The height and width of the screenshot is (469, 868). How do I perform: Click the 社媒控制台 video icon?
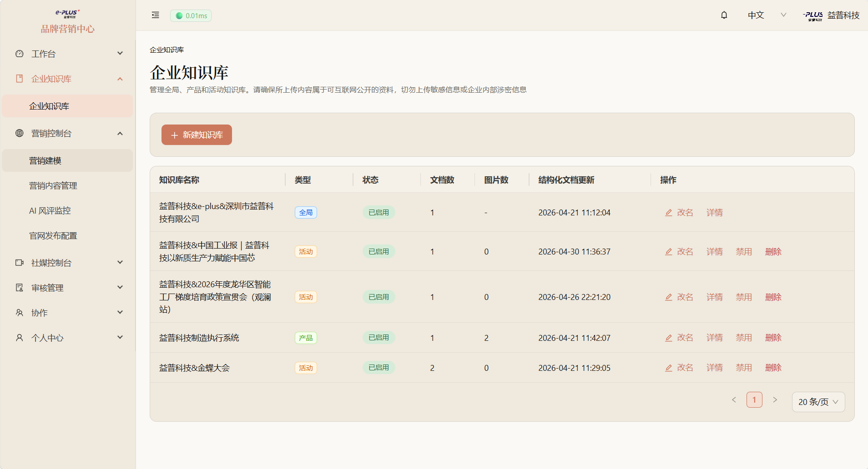[20, 263]
